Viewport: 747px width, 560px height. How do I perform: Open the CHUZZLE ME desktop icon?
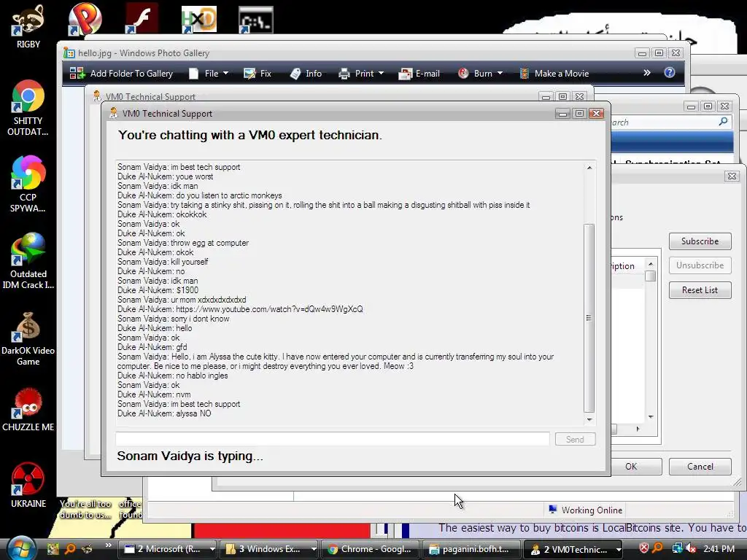point(28,411)
